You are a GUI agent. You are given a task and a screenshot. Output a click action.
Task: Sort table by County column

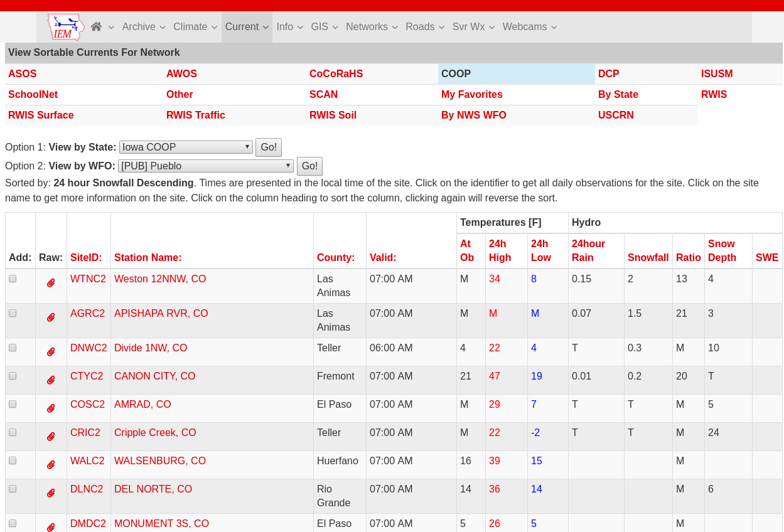pos(336,257)
